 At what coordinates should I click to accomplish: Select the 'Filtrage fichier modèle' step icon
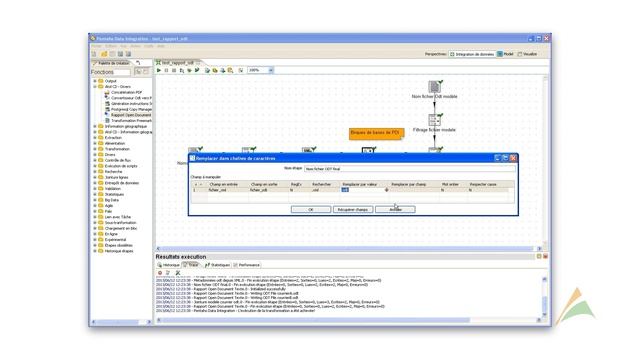tap(434, 120)
